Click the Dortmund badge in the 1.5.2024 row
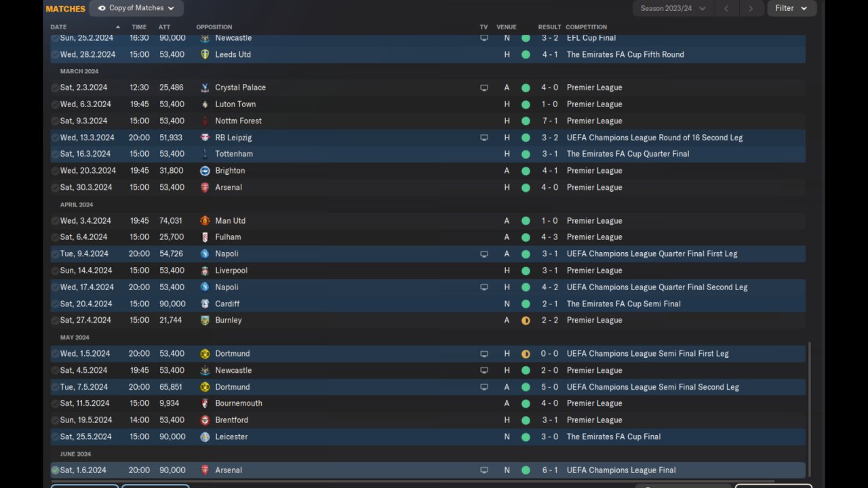 coord(205,354)
